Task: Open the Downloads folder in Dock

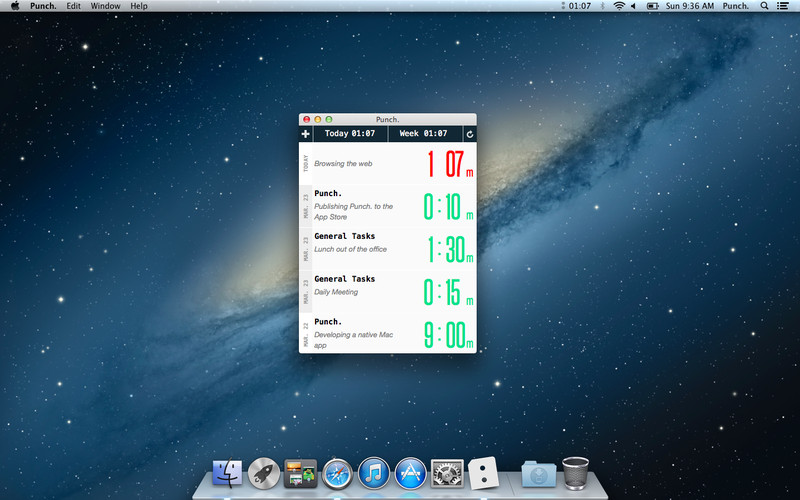Action: tap(539, 473)
